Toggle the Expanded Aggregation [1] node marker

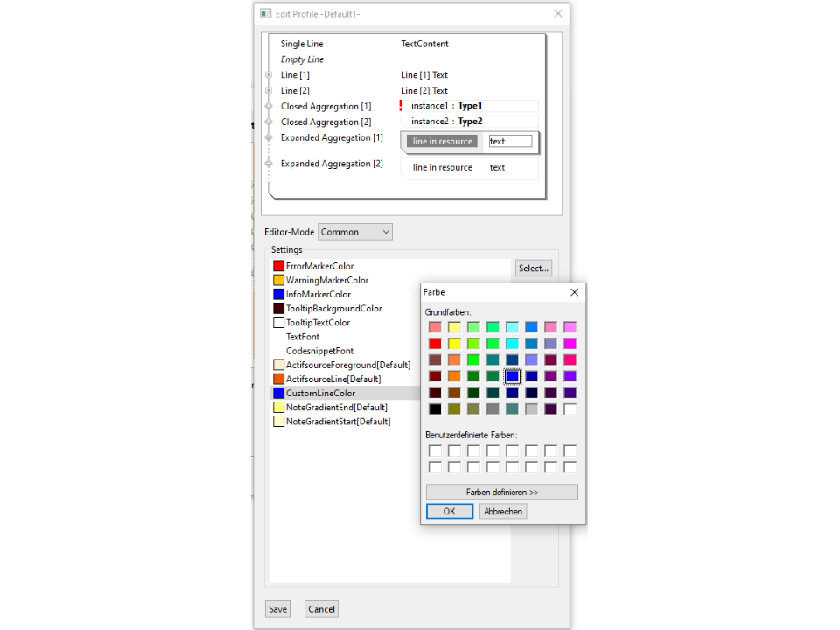click(269, 137)
